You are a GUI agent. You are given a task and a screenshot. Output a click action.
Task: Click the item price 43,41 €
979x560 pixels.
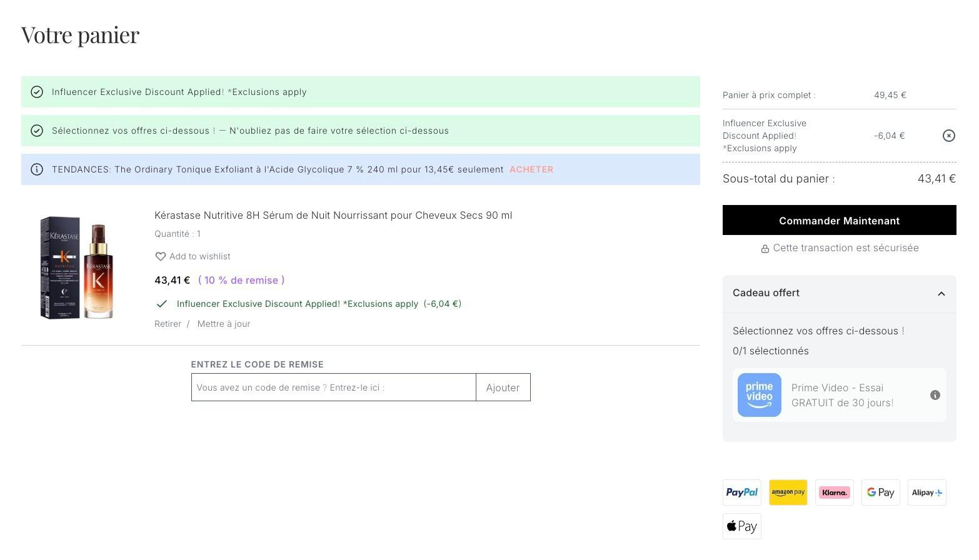pos(172,280)
